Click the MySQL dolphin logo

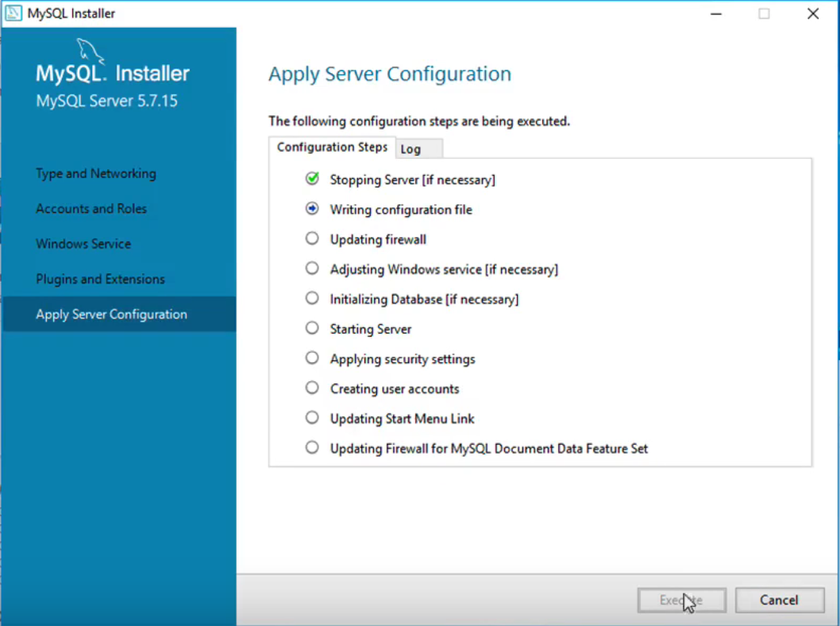(x=90, y=51)
